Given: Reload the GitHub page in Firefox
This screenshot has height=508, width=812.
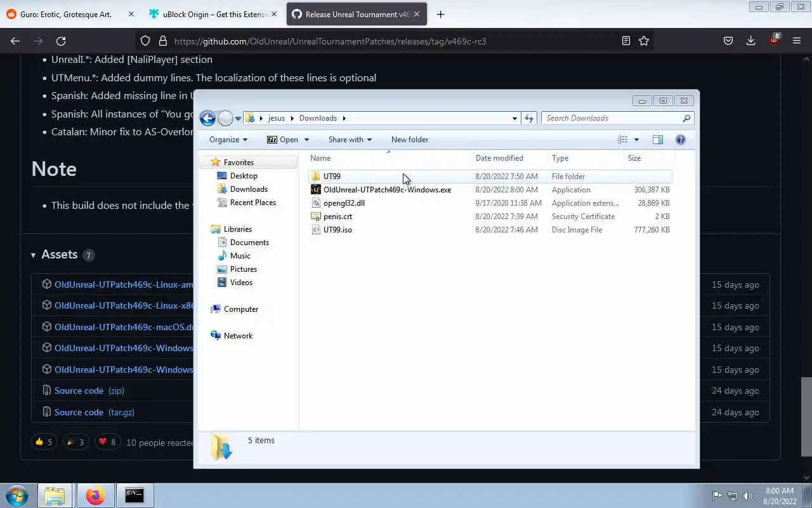Looking at the screenshot, I should click(x=61, y=41).
